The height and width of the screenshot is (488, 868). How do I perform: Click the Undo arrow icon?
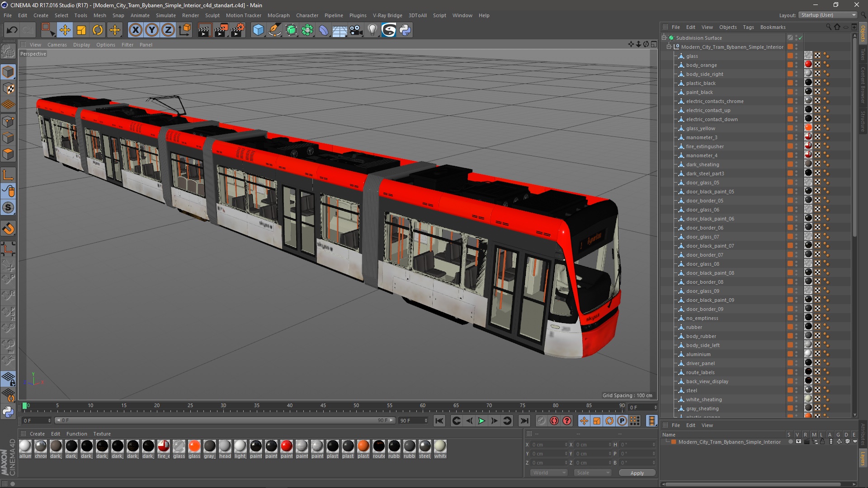pos(12,30)
